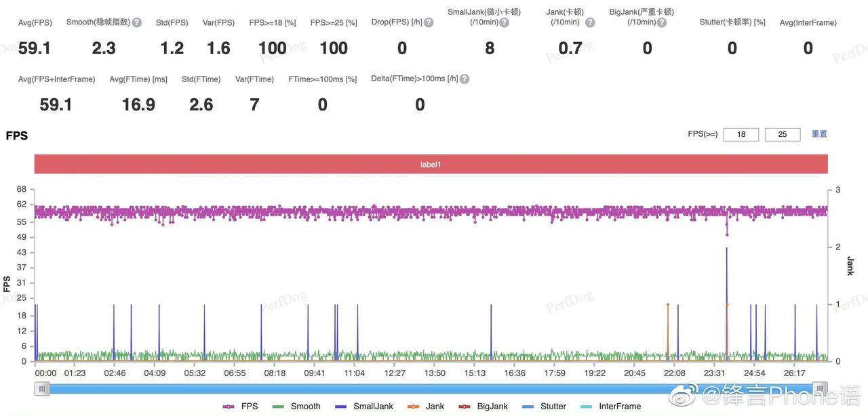Screen dimensions: 868x416
Task: Toggle the FPS series in the legend
Action: coord(240,407)
